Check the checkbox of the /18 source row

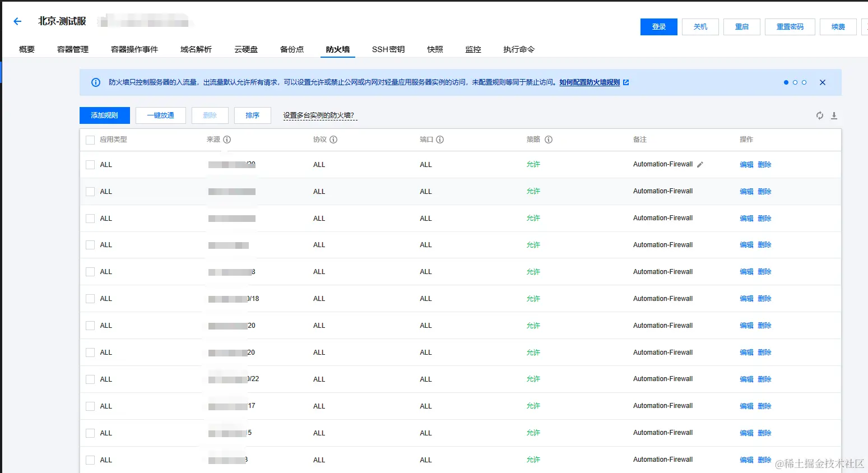(x=90, y=299)
